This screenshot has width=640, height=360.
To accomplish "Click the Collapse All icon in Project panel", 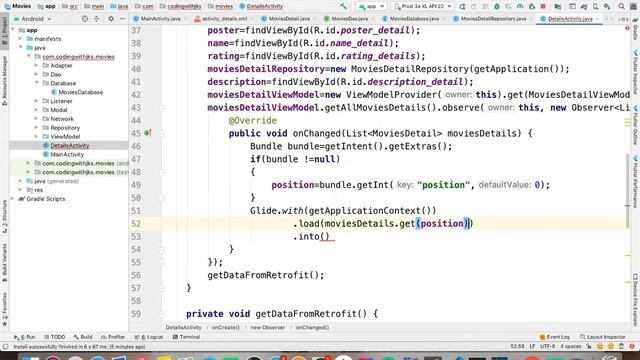I will click(97, 19).
